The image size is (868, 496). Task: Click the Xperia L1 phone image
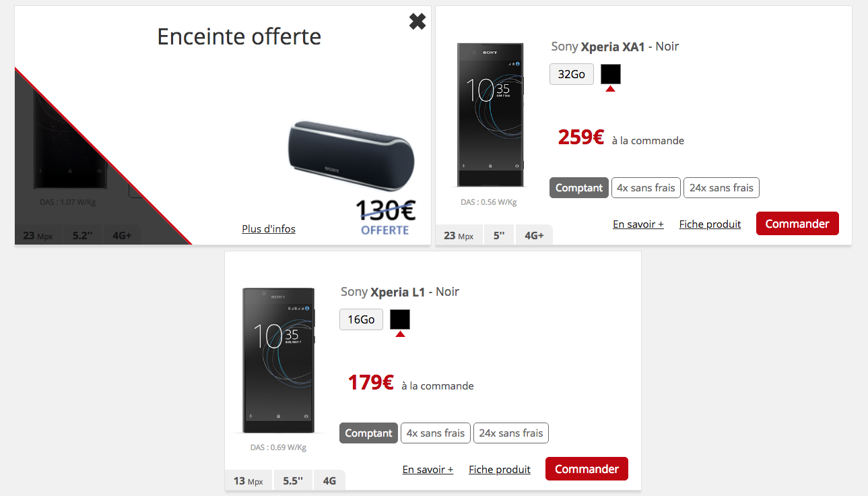pyautogui.click(x=279, y=361)
